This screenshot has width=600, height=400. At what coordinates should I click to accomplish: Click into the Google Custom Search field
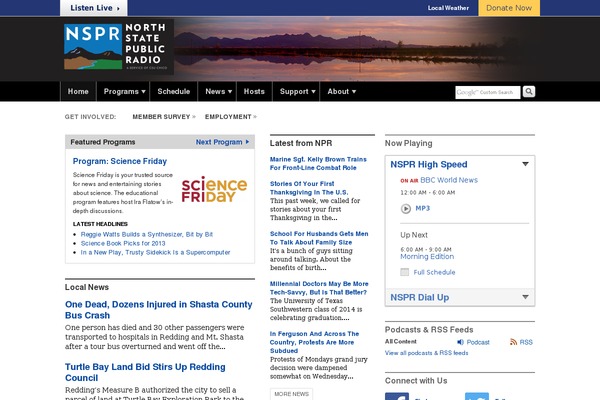(488, 92)
